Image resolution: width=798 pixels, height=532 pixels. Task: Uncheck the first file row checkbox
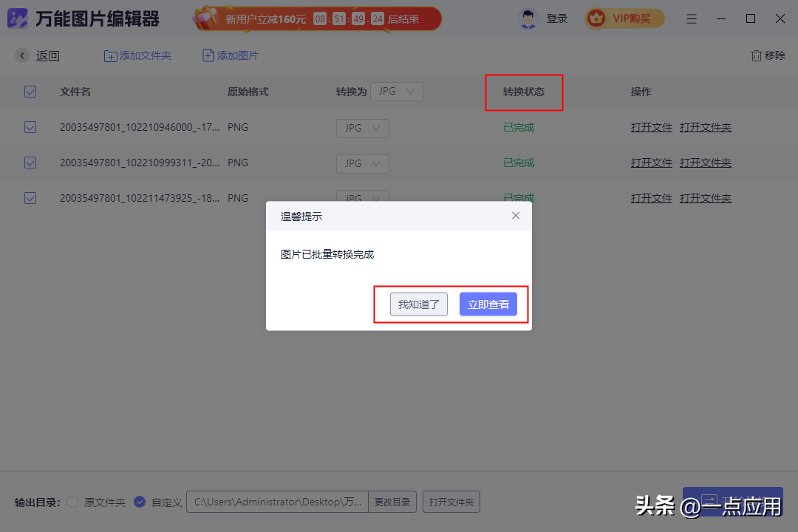[30, 127]
